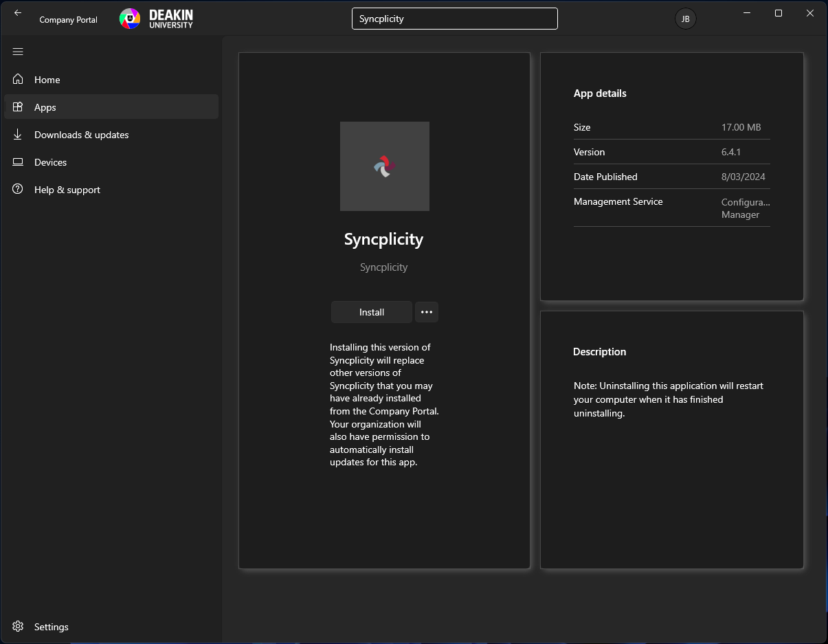Click the Deakin University logo
This screenshot has width=828, height=644.
point(157,19)
